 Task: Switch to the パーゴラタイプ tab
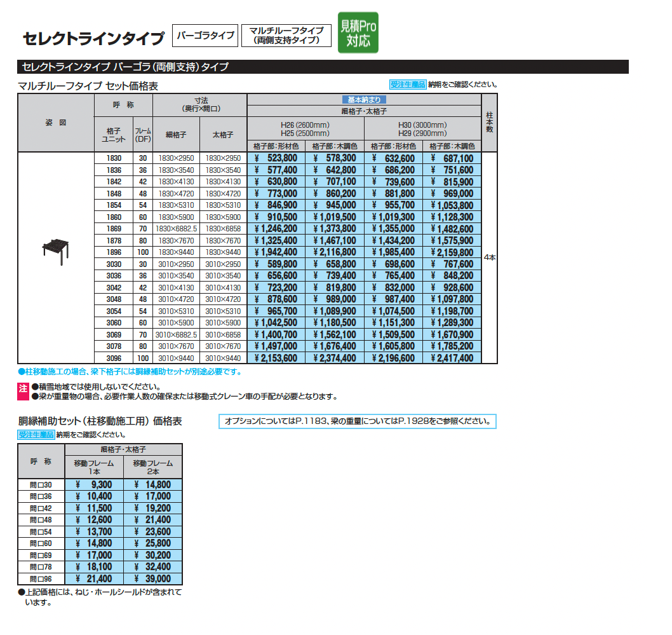205,36
